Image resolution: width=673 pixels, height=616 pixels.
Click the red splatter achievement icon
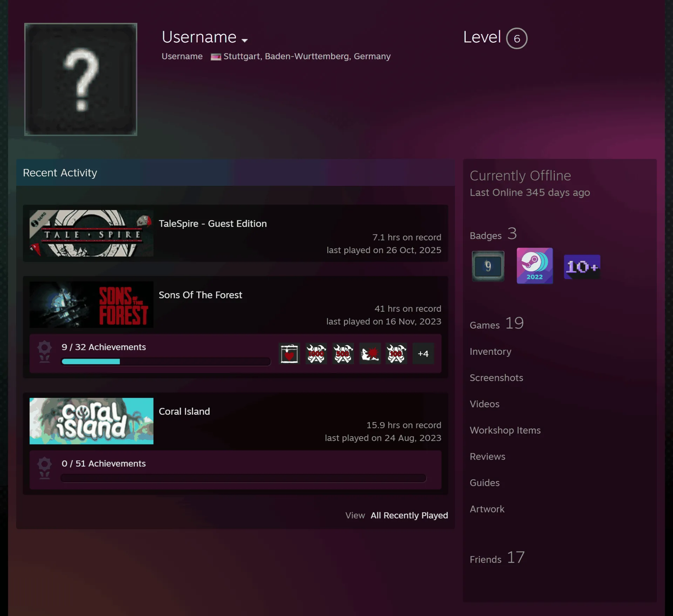point(370,354)
